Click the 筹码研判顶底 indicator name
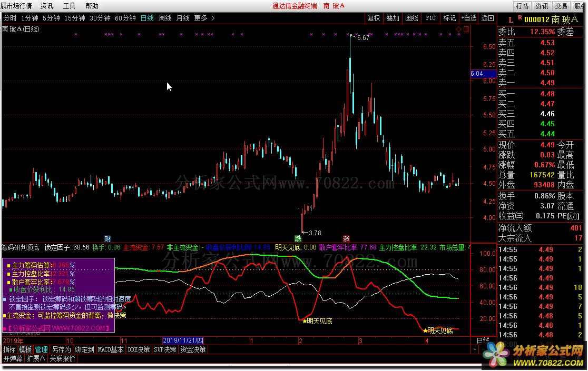The width and height of the screenshot is (588, 371). [x=20, y=247]
